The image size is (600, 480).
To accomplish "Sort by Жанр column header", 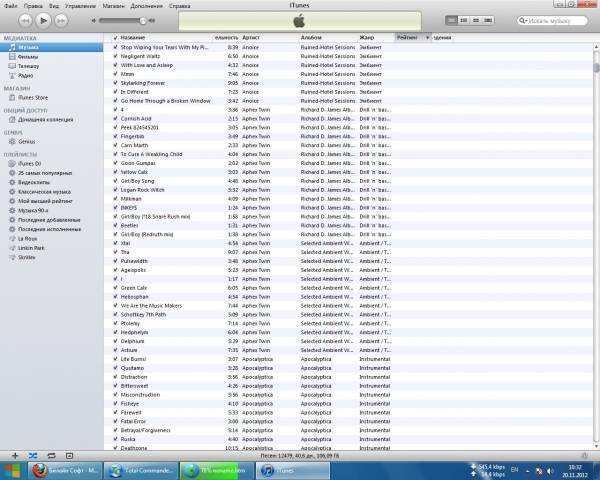I will click(367, 38).
